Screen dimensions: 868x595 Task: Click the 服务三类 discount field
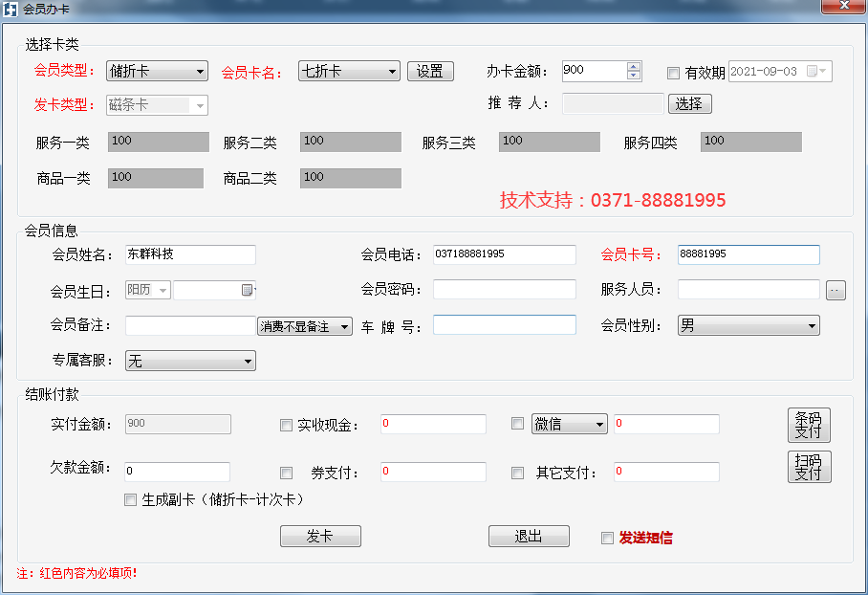point(549,142)
